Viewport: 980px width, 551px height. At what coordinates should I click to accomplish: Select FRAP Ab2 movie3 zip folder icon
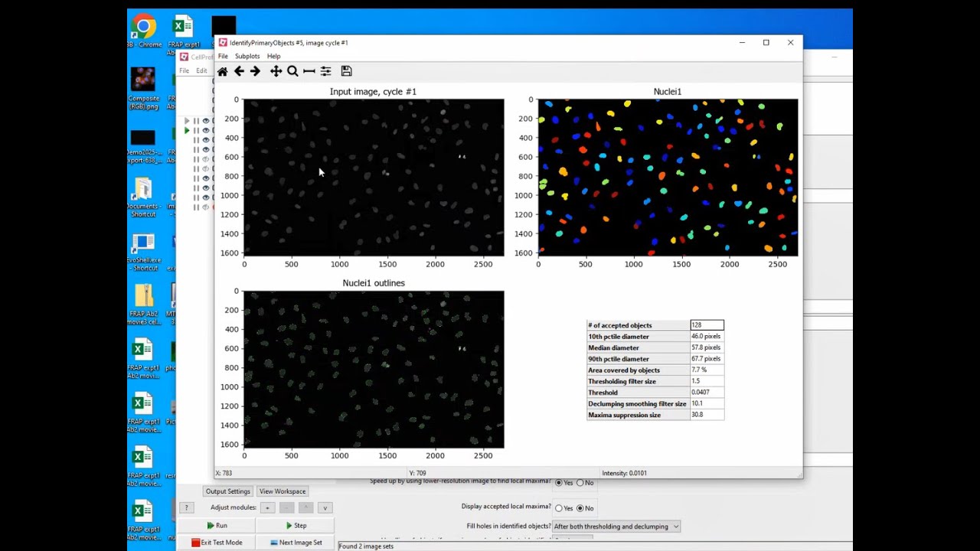(143, 305)
